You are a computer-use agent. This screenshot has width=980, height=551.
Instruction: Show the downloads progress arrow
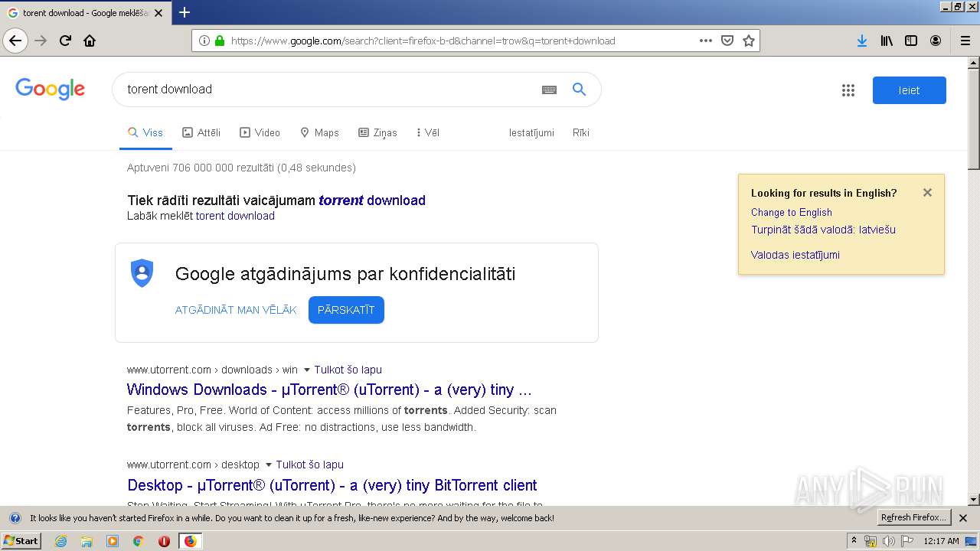pyautogui.click(x=862, y=41)
